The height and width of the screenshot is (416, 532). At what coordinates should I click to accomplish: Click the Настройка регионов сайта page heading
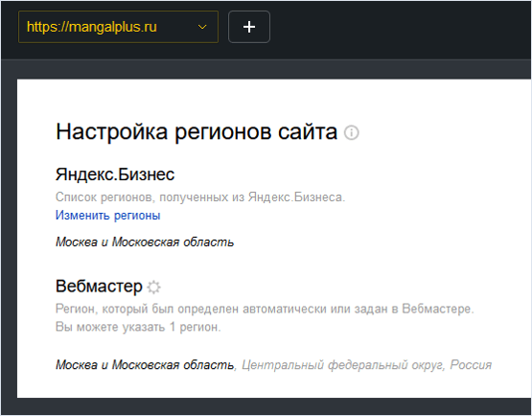pos(197,131)
